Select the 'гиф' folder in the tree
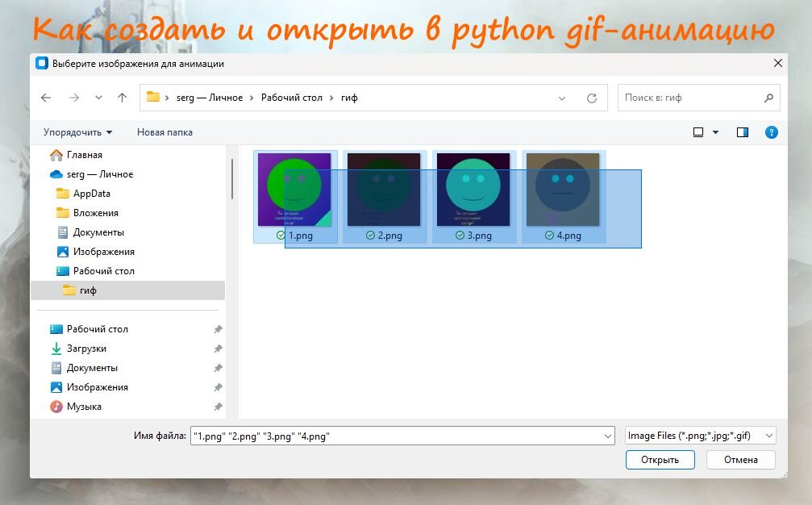Screen dimensions: 812x505 tap(128, 290)
